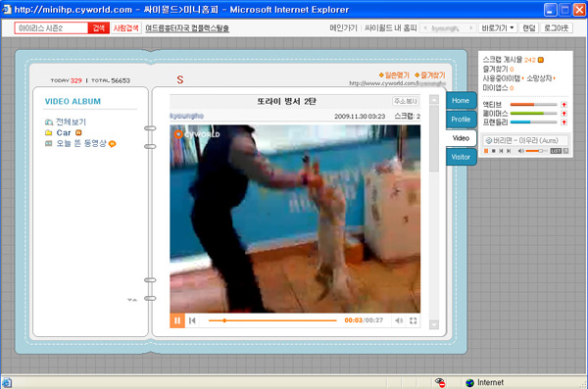Open the Car folder
Image resolution: width=588 pixels, height=389 pixels.
[x=64, y=133]
